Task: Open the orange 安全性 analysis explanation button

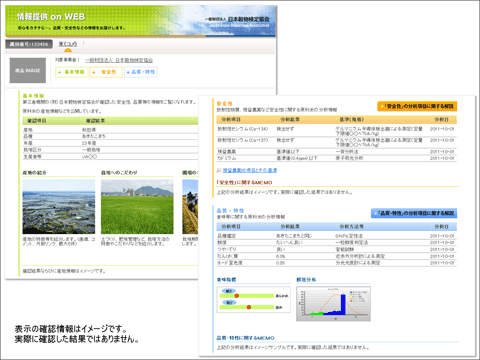Action: (x=417, y=106)
